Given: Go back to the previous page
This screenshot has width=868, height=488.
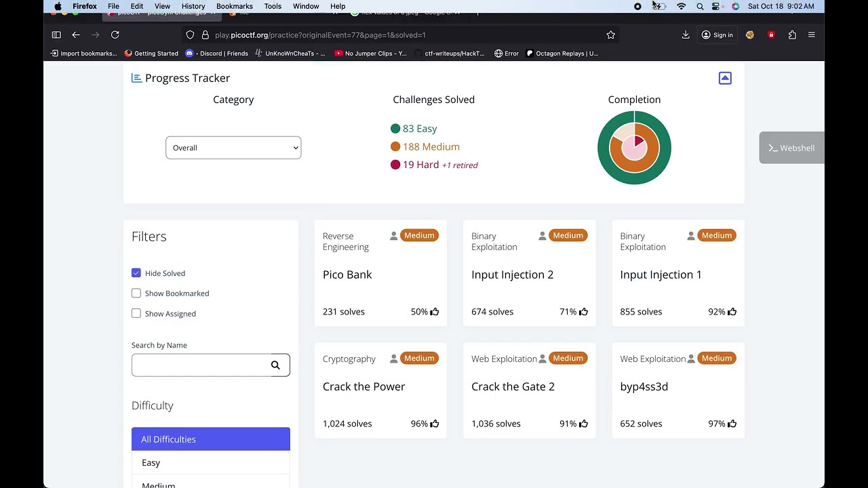Looking at the screenshot, I should coord(76,35).
